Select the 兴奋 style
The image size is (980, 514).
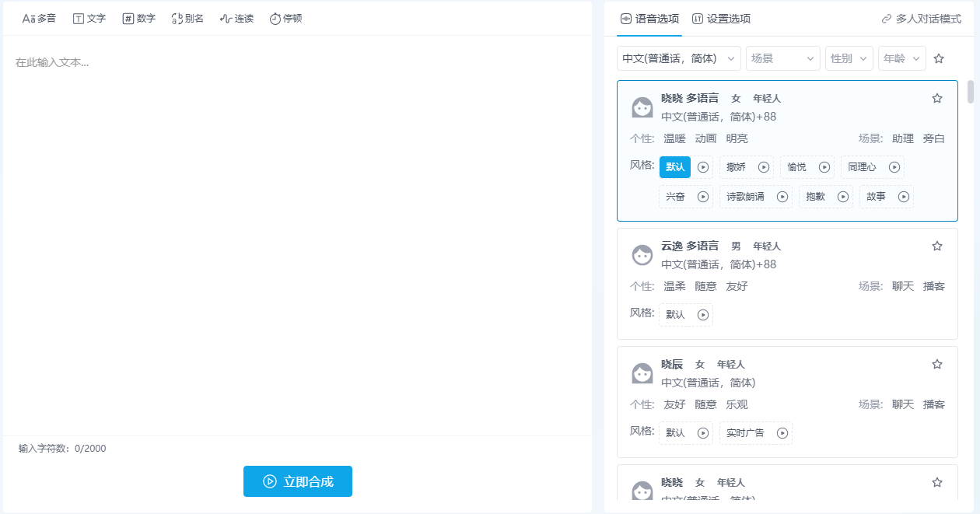pos(675,197)
